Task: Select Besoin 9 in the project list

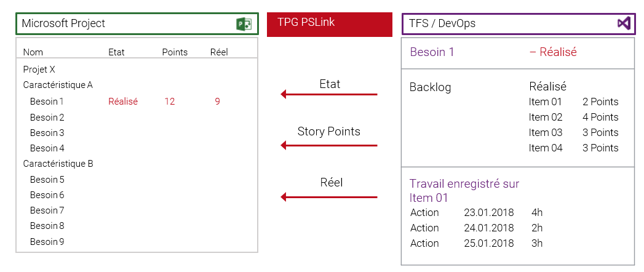Action: (47, 242)
